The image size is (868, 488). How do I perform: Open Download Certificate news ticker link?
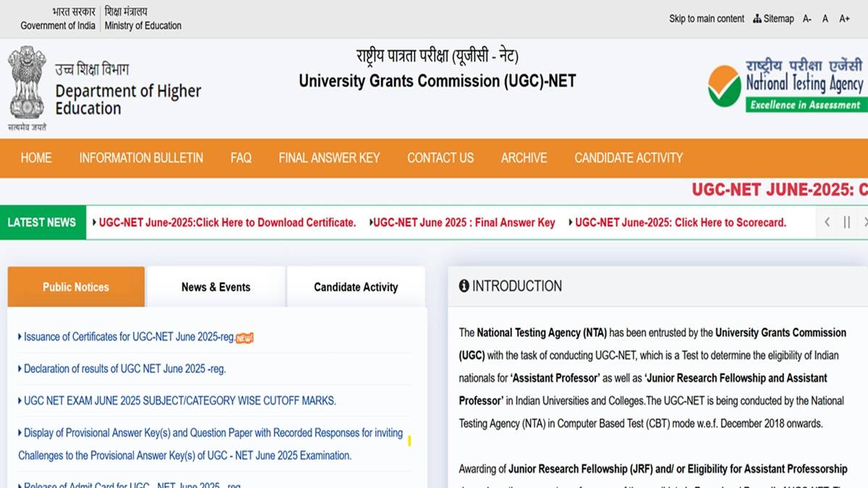pos(227,223)
